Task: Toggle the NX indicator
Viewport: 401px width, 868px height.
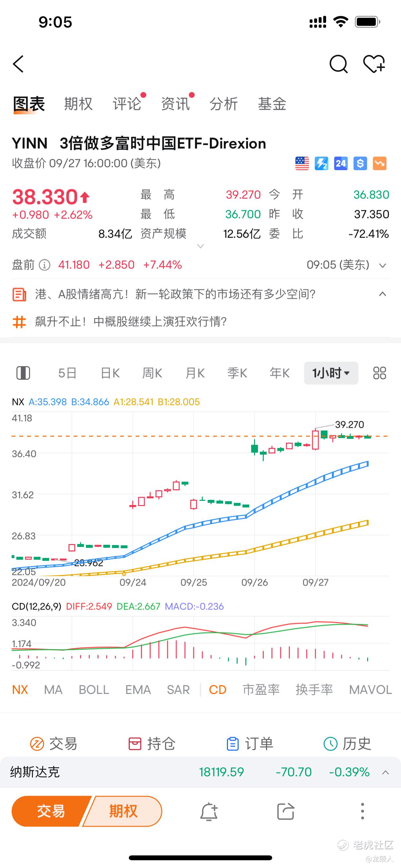Action: (20, 689)
